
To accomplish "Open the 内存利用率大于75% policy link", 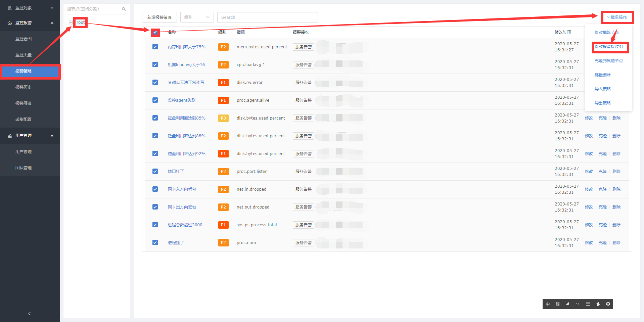I will [187, 47].
